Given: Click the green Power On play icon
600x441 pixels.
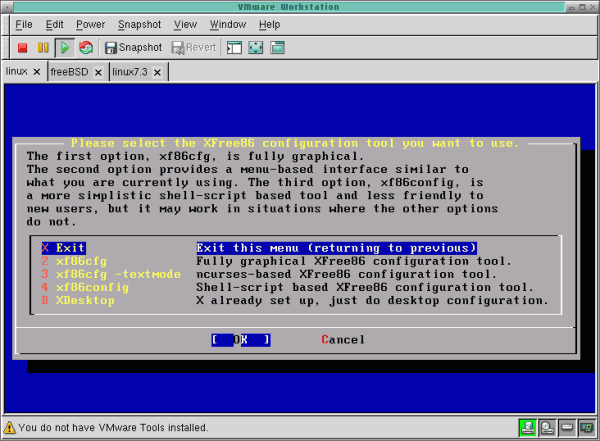Looking at the screenshot, I should pyautogui.click(x=64, y=48).
